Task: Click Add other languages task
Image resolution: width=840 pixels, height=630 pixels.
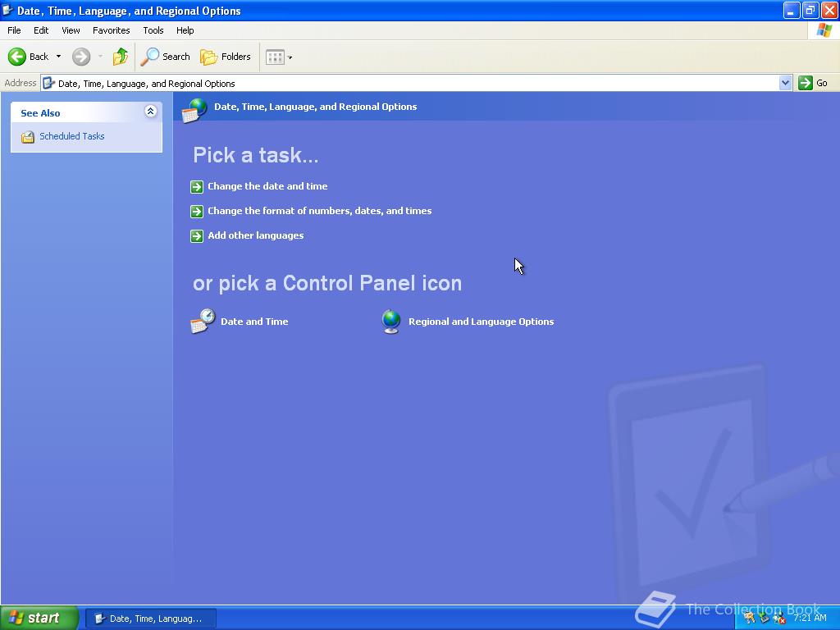Action: 256,235
